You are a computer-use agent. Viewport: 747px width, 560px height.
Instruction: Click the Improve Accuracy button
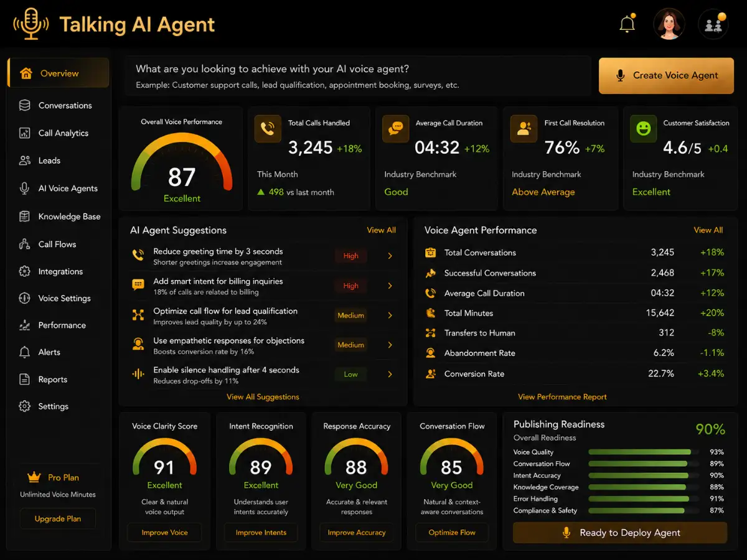pyautogui.click(x=357, y=533)
